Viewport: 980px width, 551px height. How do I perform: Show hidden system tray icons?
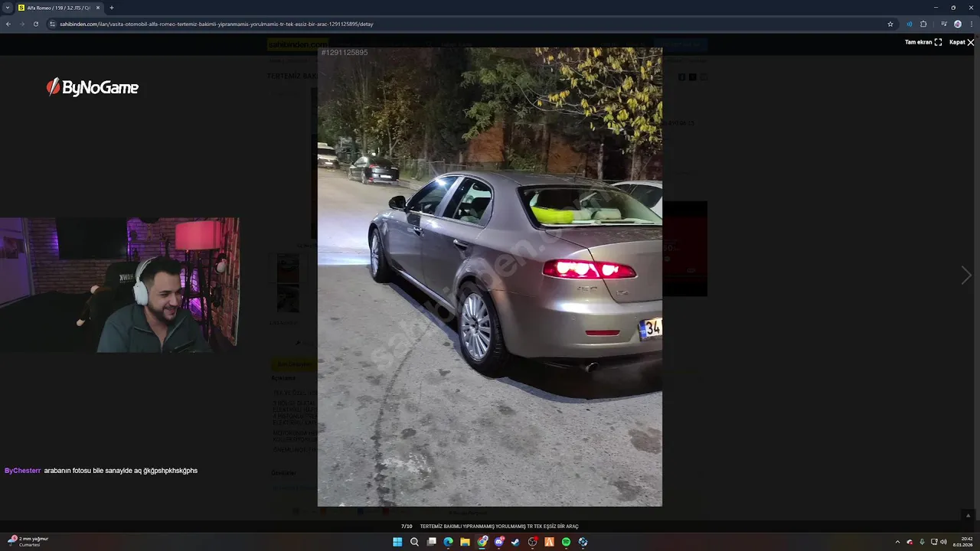897,542
